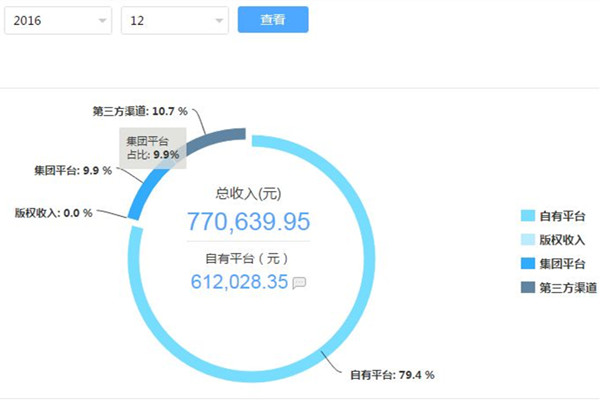Hide 第三方渠道 series via legend text

[567, 288]
